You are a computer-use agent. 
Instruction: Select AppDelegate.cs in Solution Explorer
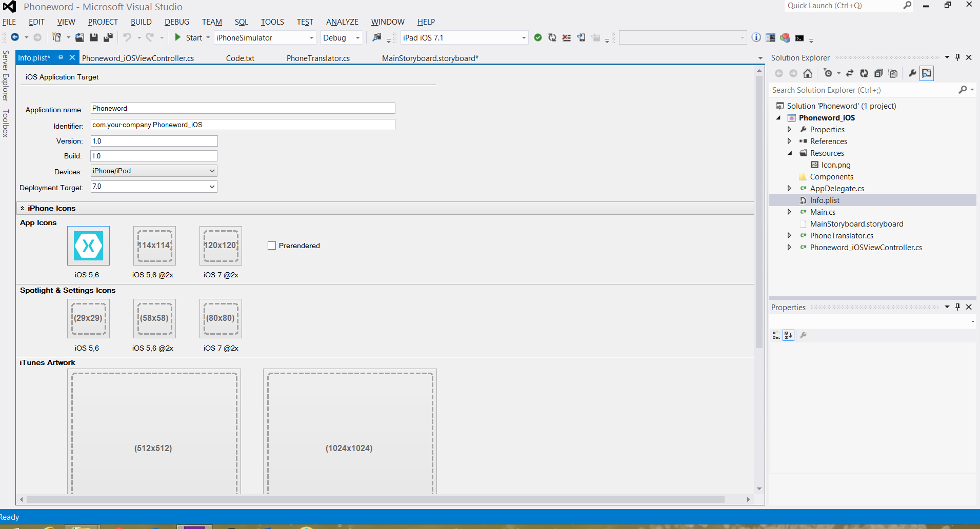point(837,189)
